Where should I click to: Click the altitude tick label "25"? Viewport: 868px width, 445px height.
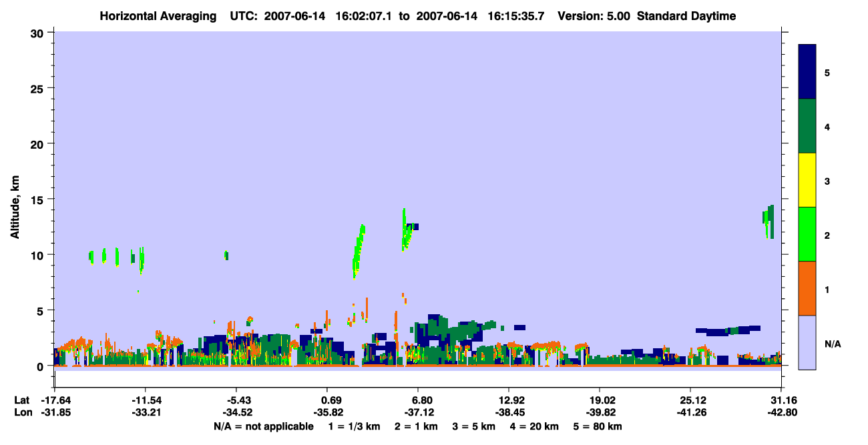coord(39,89)
